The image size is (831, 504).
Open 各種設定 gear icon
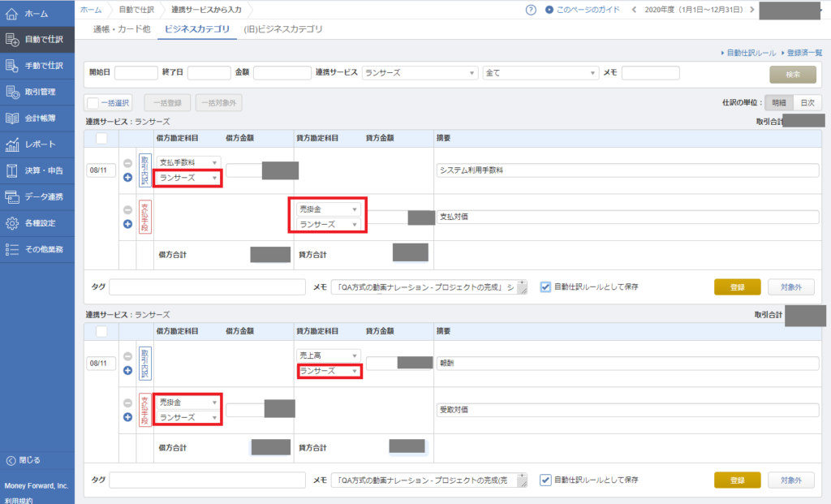[x=12, y=223]
